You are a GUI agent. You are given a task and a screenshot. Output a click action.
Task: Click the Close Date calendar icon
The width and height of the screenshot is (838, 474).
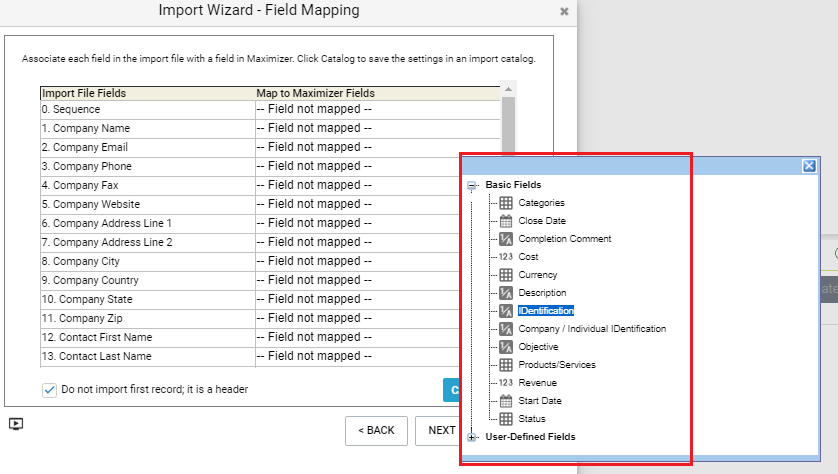(506, 221)
